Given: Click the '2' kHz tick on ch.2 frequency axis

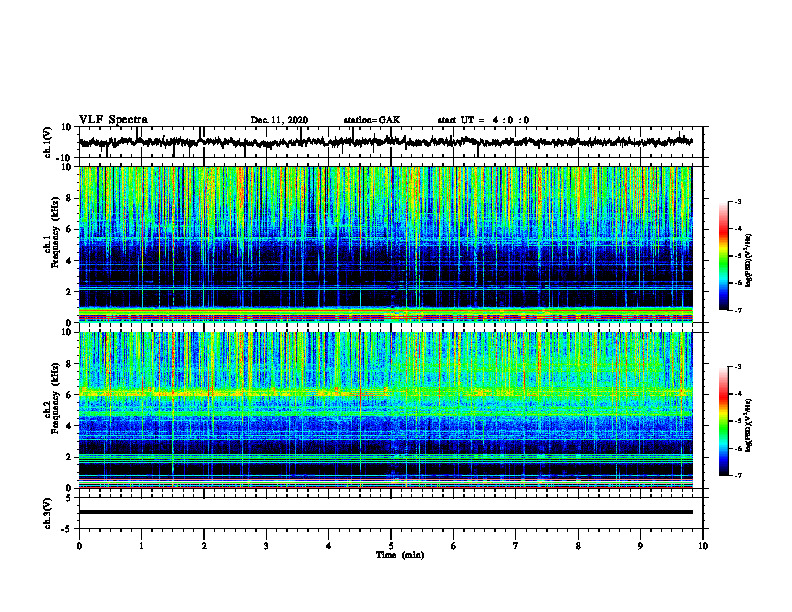Looking at the screenshot, I should click(70, 457).
